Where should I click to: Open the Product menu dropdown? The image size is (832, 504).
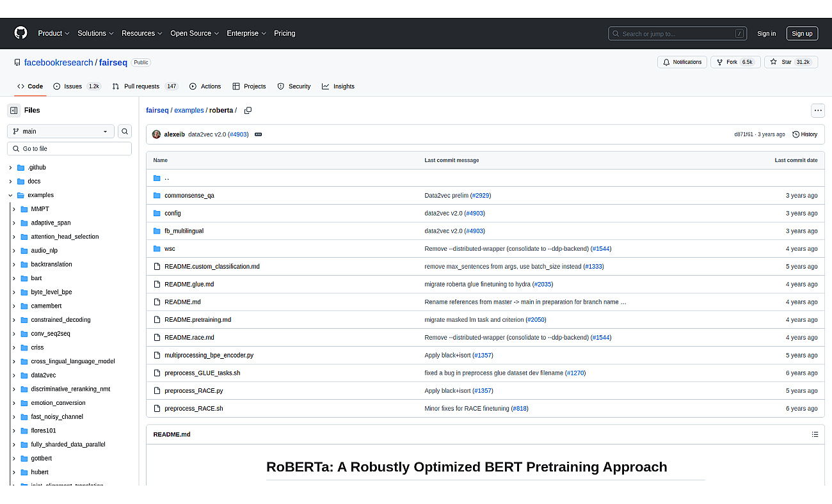pos(54,33)
